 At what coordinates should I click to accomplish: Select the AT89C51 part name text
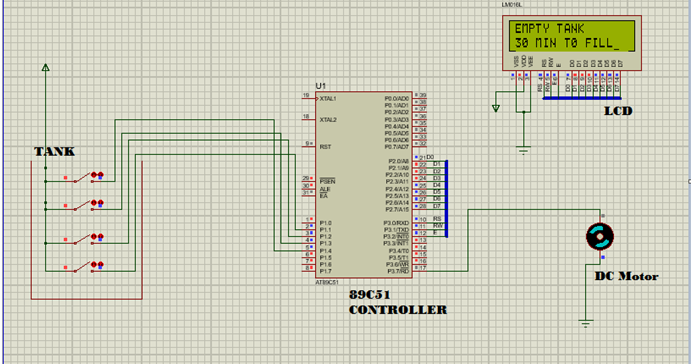[327, 282]
